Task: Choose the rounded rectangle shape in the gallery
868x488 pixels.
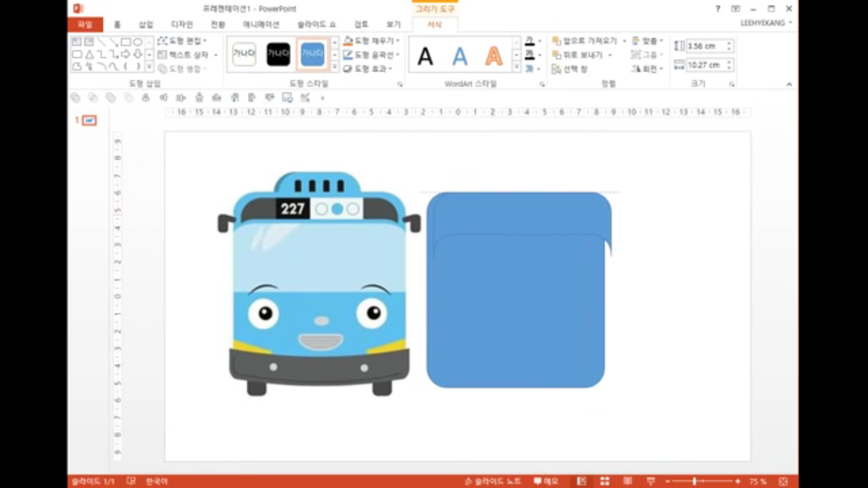Action: pyautogui.click(x=77, y=54)
